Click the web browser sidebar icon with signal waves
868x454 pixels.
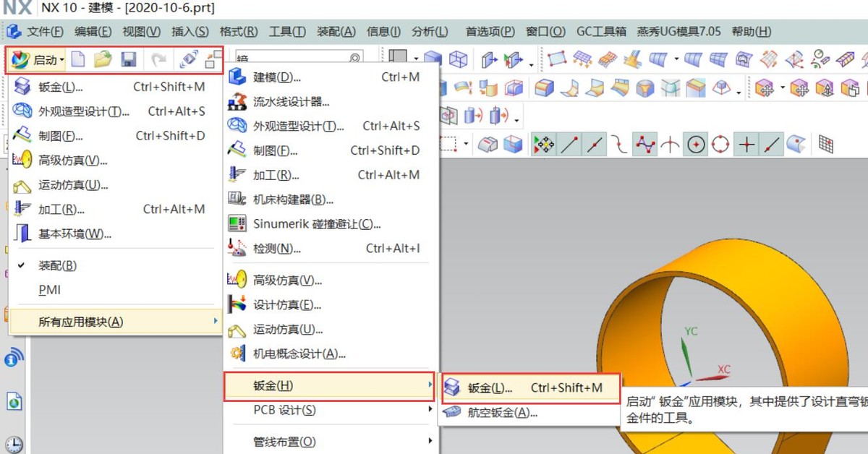click(x=14, y=357)
